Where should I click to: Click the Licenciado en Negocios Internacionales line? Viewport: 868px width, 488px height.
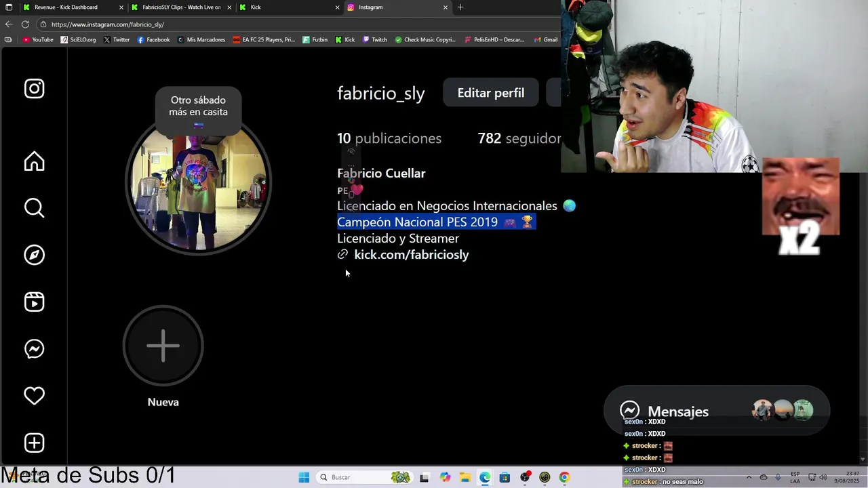click(456, 205)
